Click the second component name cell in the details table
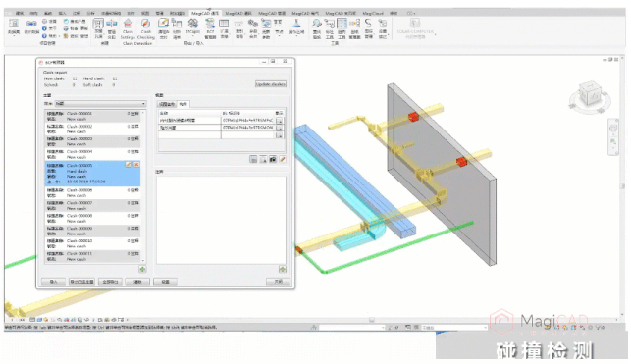The image size is (631, 364). point(189,128)
